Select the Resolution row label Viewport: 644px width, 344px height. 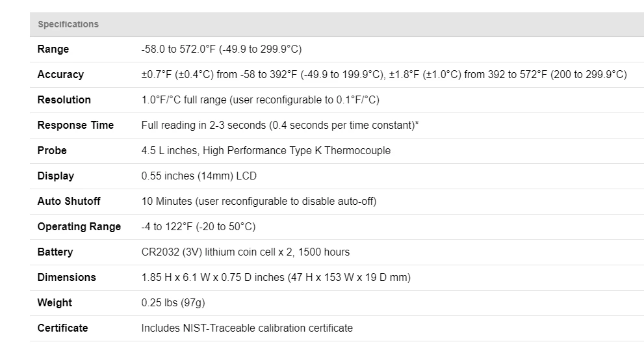[x=64, y=100]
